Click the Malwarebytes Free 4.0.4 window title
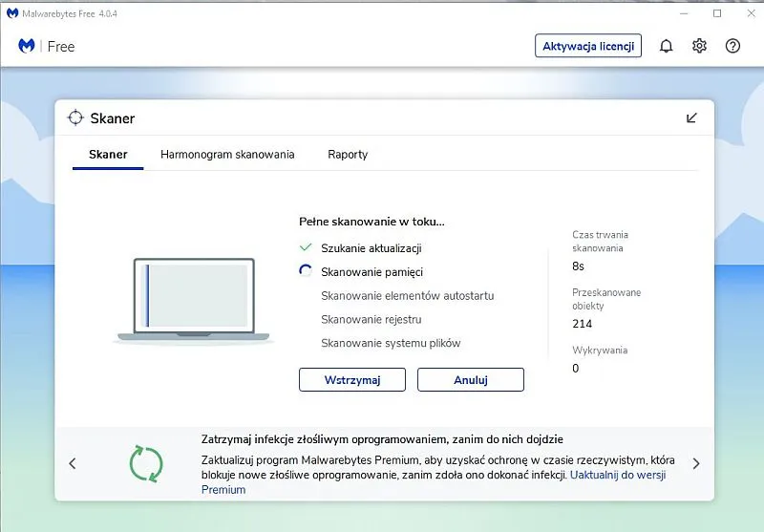Viewport: 764px width, 532px height. coord(70,13)
